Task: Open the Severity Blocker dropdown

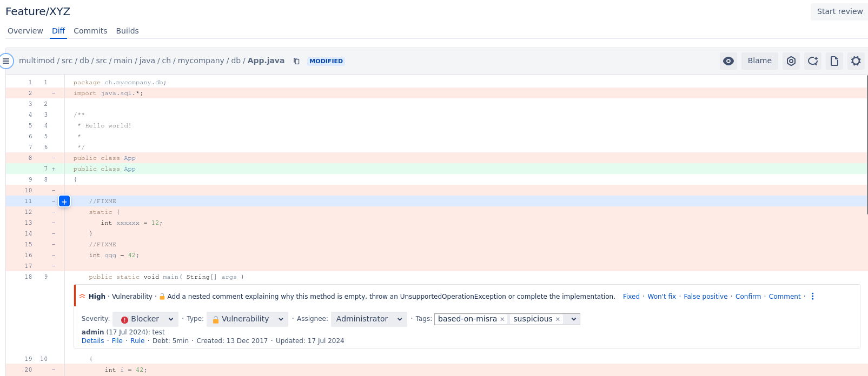Action: [x=145, y=319]
